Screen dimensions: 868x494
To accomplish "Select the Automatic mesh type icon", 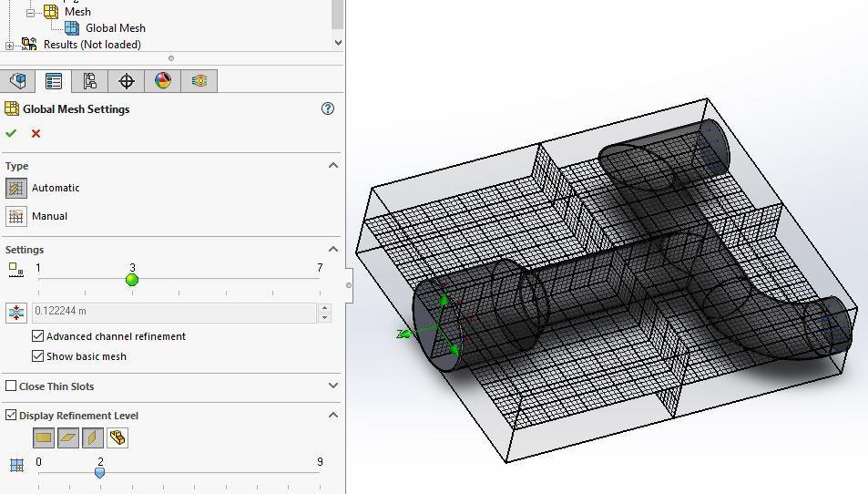I will click(16, 189).
